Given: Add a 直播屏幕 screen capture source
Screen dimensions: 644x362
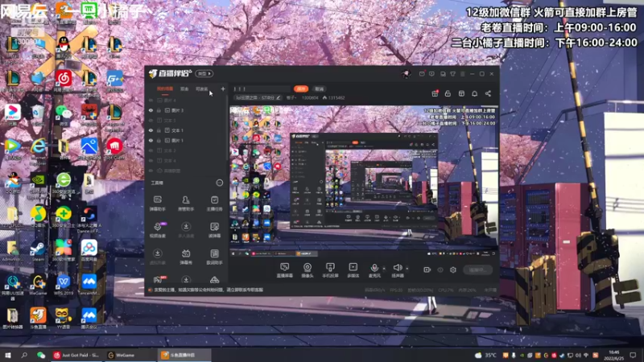Looking at the screenshot, I should pos(285,270).
